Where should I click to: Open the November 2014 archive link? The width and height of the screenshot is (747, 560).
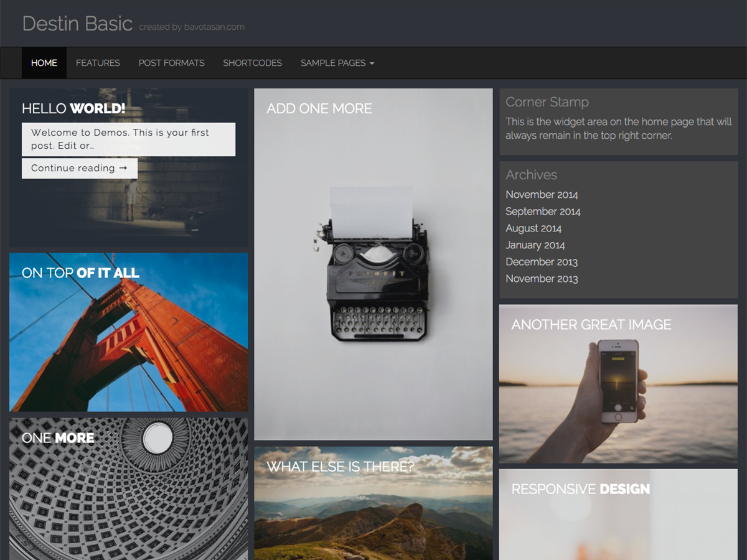[x=542, y=194]
